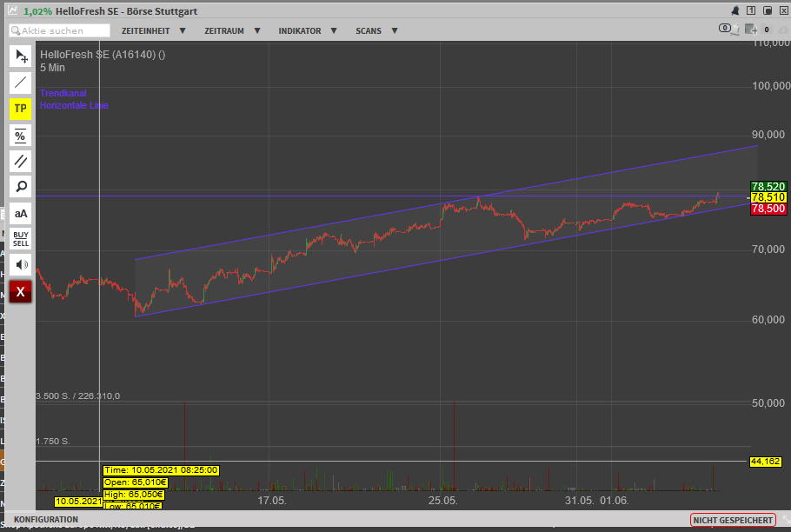Image resolution: width=791 pixels, height=532 pixels.
Task: Click the NICHT GESPEICHERT status button
Action: tap(733, 520)
